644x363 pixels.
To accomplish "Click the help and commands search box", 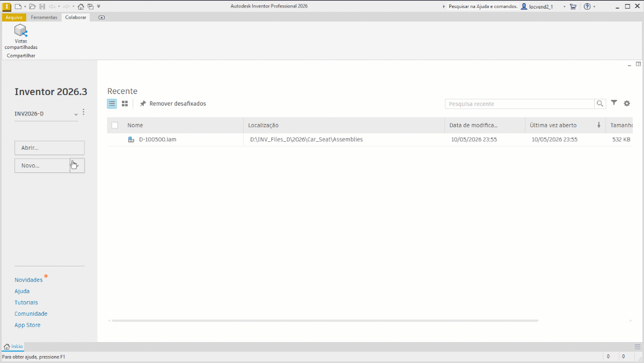I will (483, 6).
